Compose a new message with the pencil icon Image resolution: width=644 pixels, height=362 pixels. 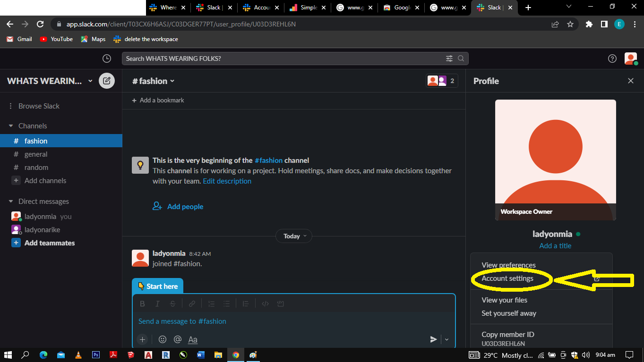[x=107, y=81]
